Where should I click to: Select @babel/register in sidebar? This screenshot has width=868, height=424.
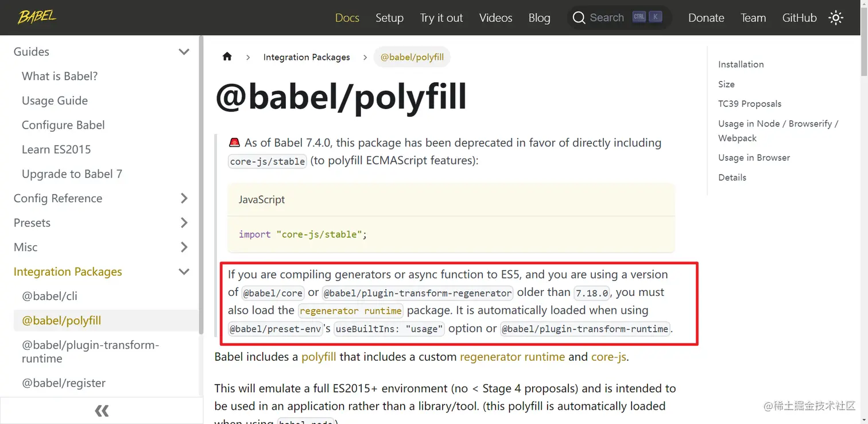64,383
